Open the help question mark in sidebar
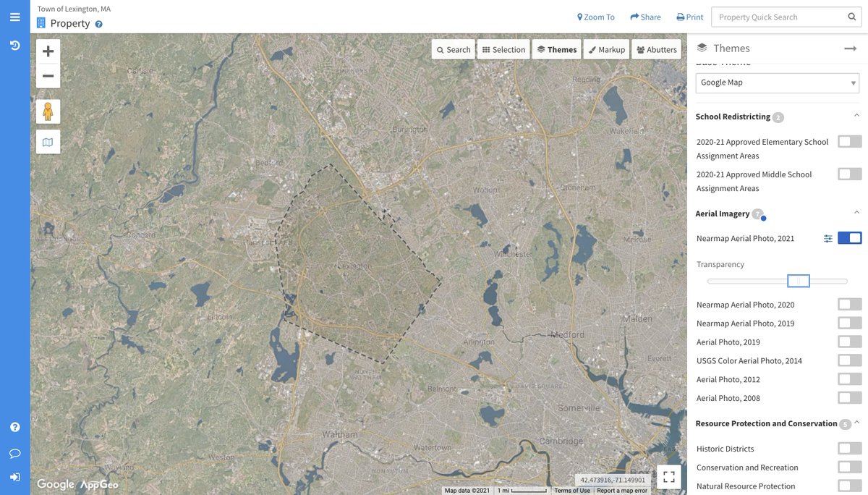868x495 pixels. (14, 427)
